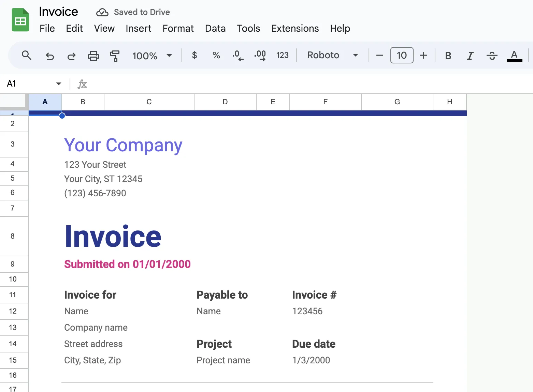Increase font size with plus button

pos(423,55)
